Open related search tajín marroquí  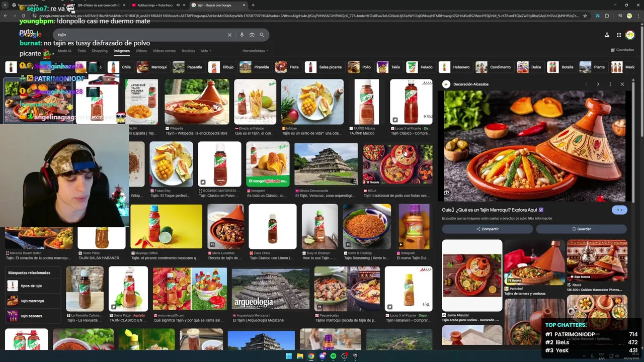[x=32, y=301]
